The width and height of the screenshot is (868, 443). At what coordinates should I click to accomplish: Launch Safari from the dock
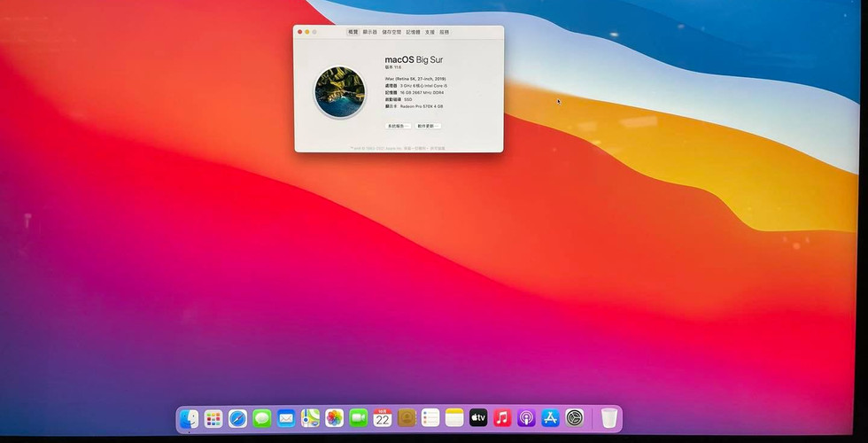(x=237, y=418)
